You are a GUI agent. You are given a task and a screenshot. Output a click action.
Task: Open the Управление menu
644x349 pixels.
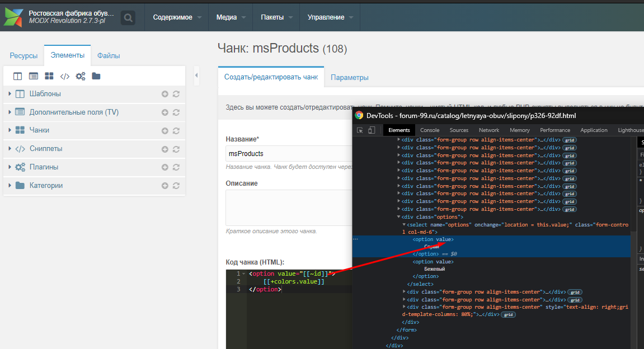click(x=330, y=17)
